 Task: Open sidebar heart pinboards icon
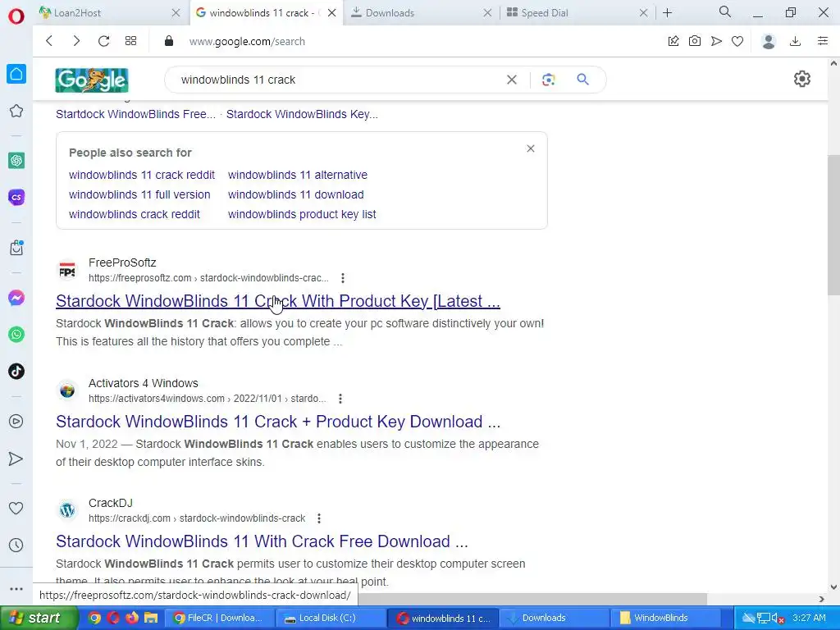click(16, 508)
